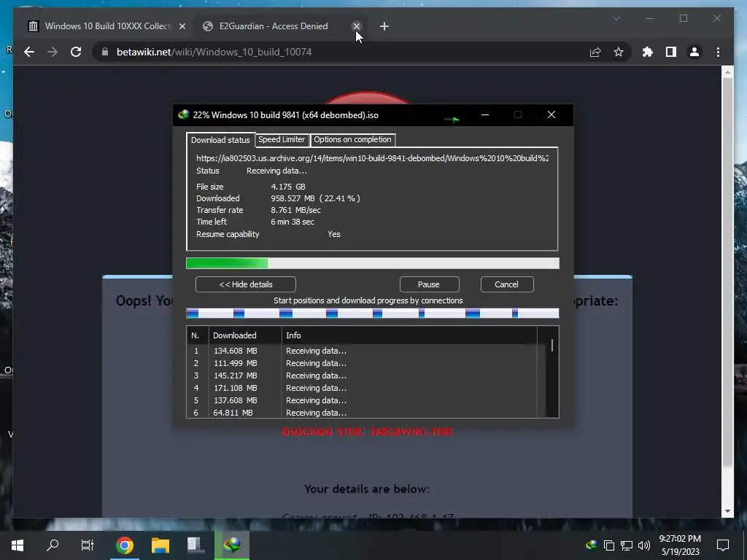747x560 pixels.
Task: Select connection row with 111.499 MB
Action: (x=362, y=363)
